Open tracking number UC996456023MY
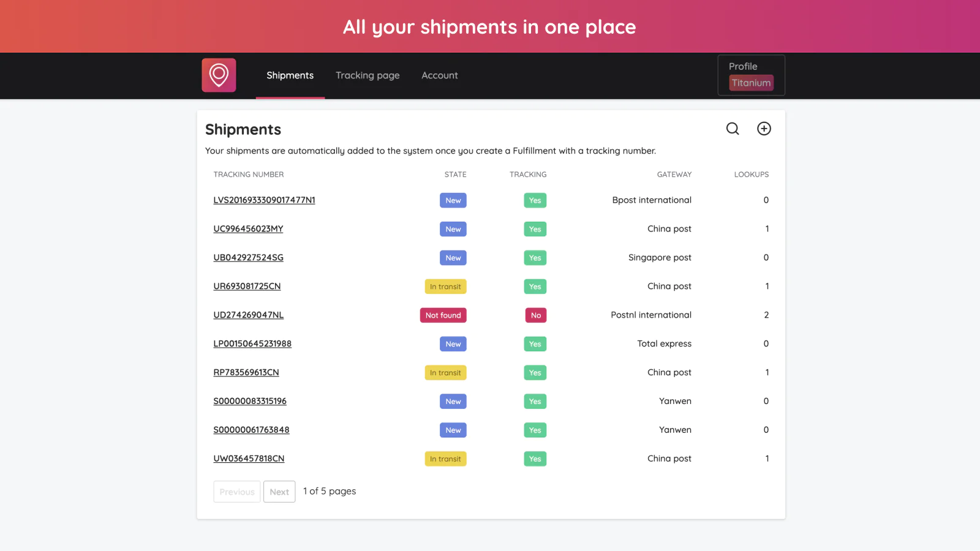Image resolution: width=980 pixels, height=551 pixels. pyautogui.click(x=248, y=229)
